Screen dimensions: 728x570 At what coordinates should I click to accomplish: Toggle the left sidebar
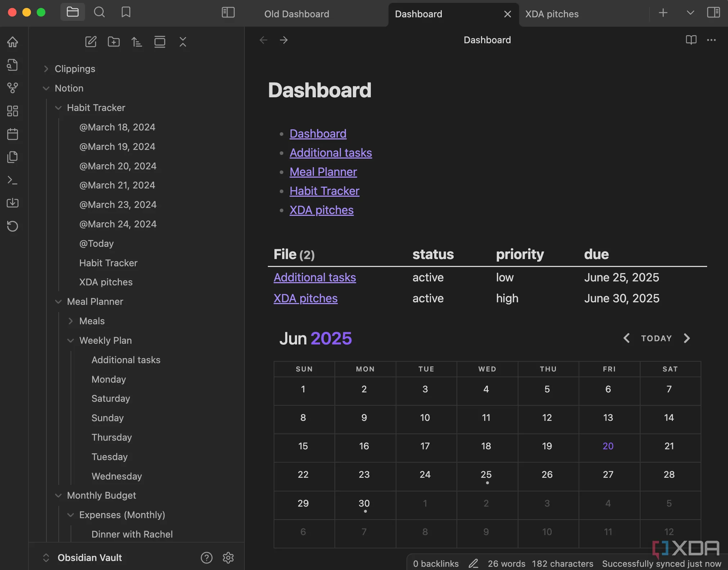tap(228, 13)
